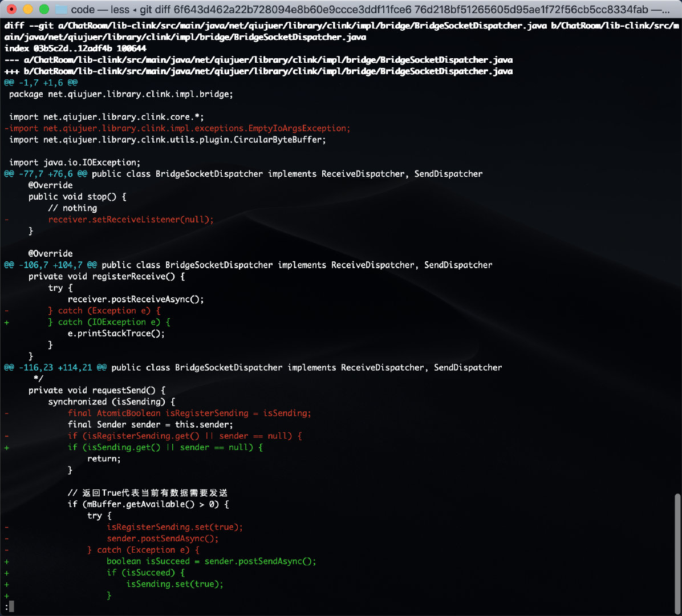The image size is (682, 616).
Task: Click the removed 'catch (Exception e)' line after postReceiveAsync
Action: (x=104, y=311)
